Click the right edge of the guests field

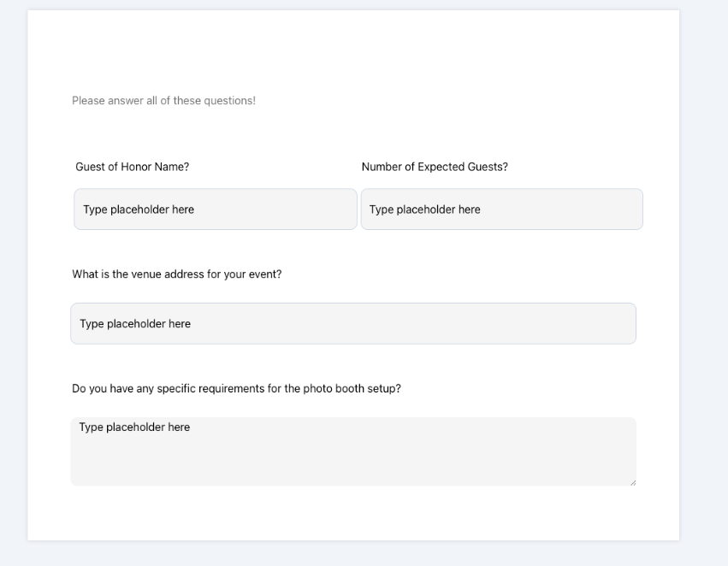point(642,209)
